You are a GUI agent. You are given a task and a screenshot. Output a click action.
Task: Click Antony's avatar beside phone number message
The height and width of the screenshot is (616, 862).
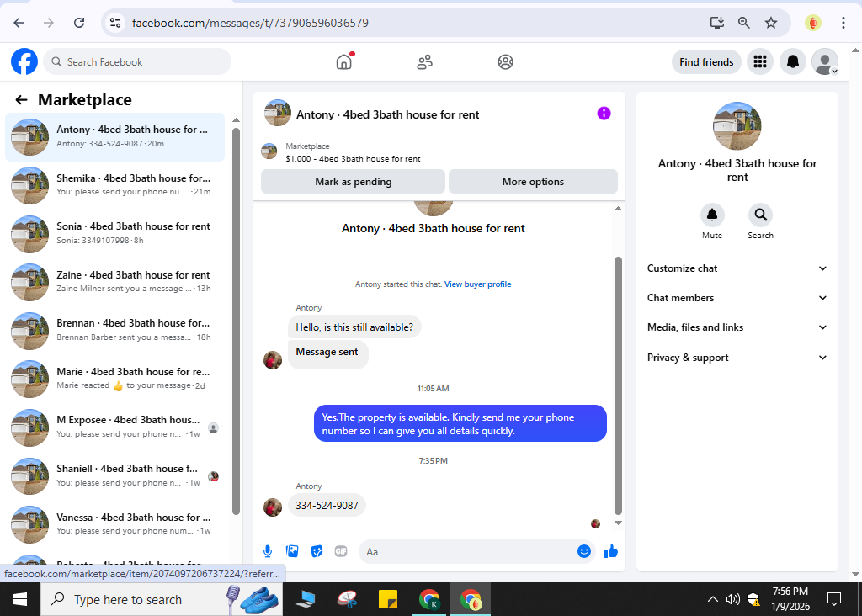(273, 507)
